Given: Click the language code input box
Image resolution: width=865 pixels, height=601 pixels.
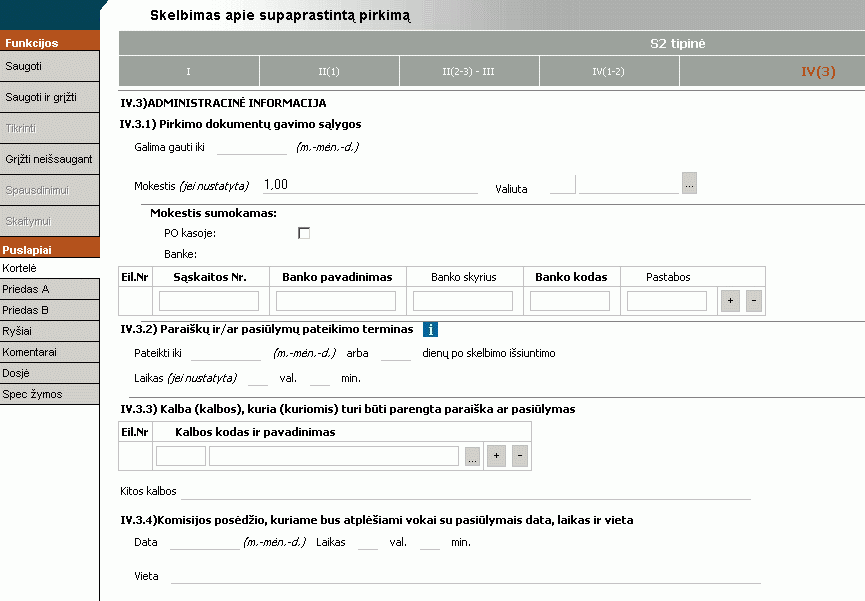Looking at the screenshot, I should click(x=181, y=456).
